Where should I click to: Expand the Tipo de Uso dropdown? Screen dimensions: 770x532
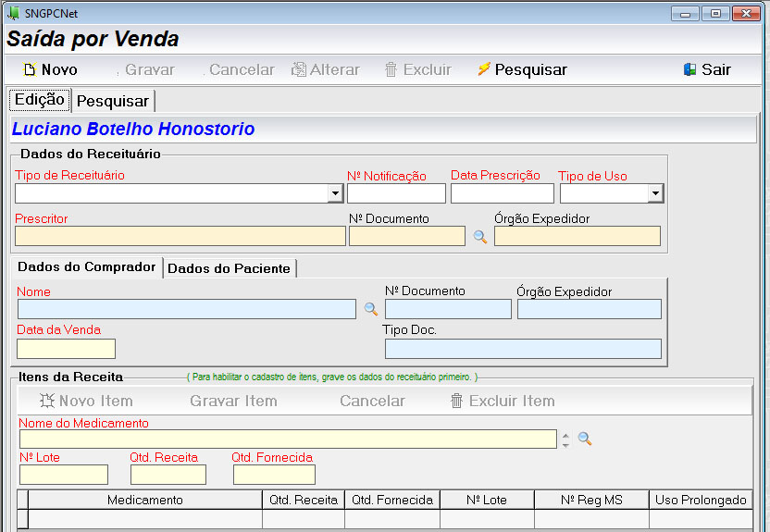[655, 193]
